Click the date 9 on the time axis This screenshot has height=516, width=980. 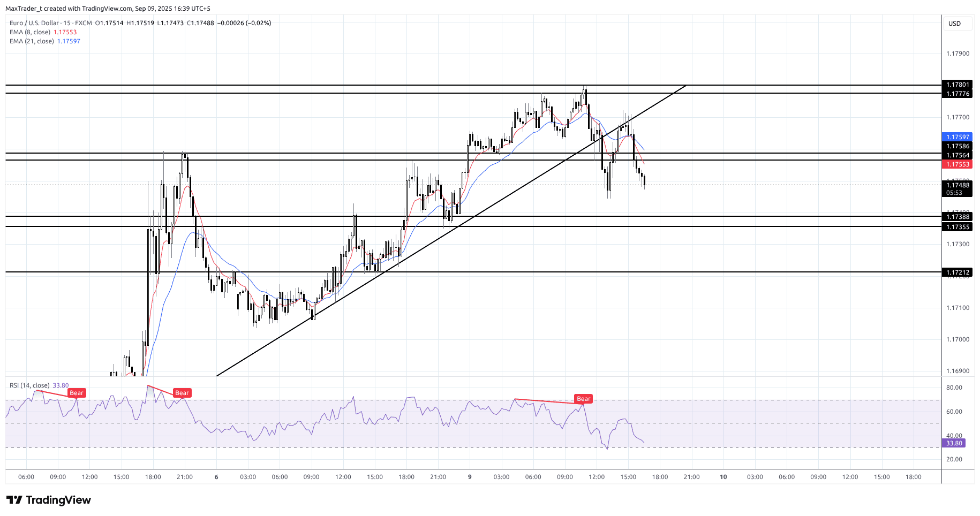(x=470, y=477)
